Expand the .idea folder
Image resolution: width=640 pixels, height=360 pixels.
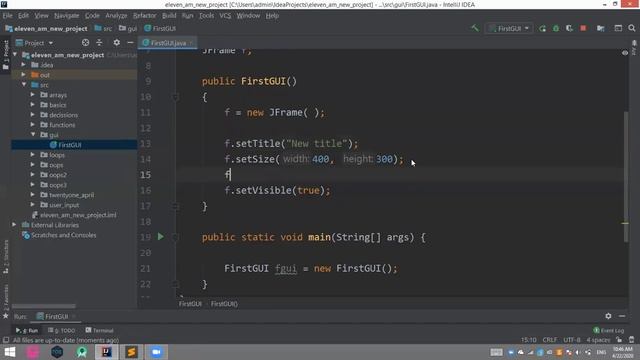point(24,65)
